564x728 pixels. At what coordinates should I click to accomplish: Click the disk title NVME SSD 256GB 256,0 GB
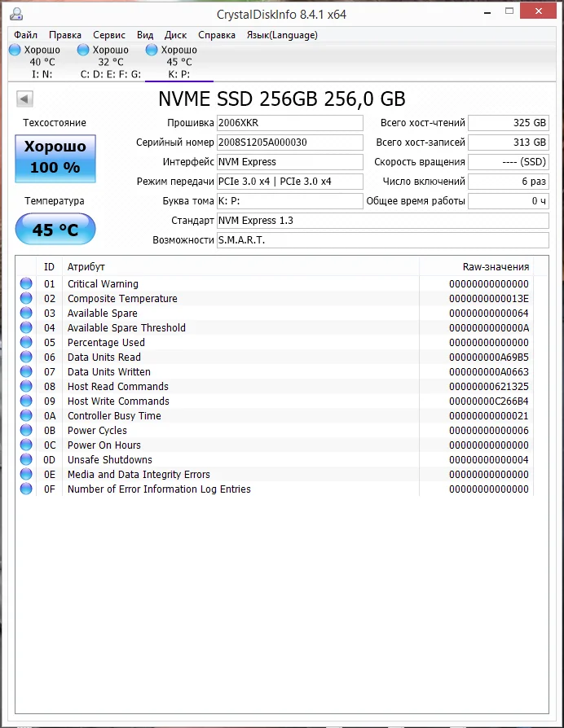(x=282, y=99)
